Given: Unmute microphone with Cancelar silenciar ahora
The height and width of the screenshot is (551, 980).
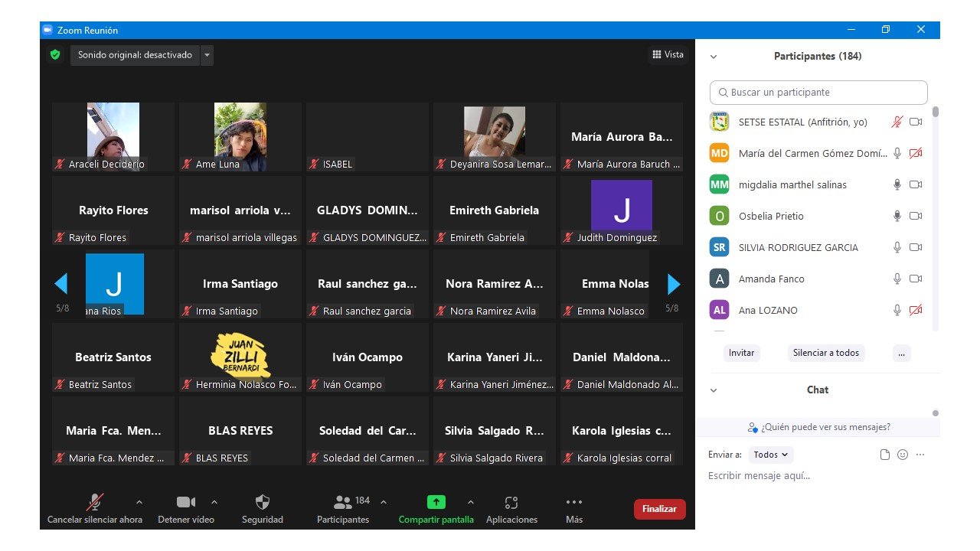Looking at the screenshot, I should [x=94, y=503].
